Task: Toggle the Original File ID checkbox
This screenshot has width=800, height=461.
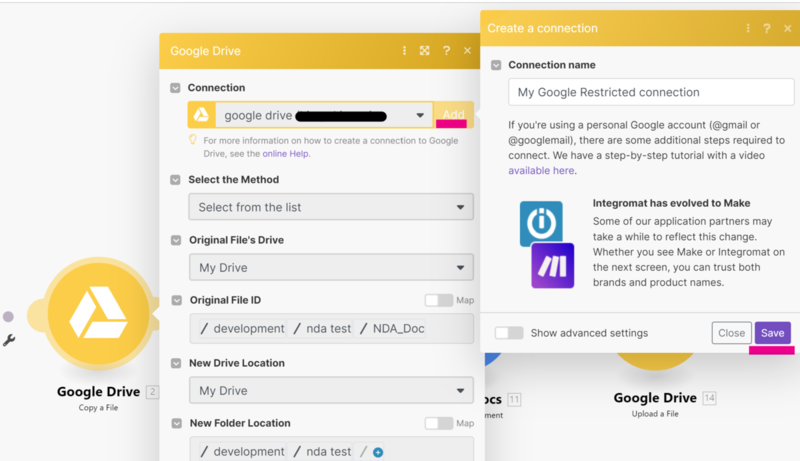Action: pyautogui.click(x=176, y=300)
